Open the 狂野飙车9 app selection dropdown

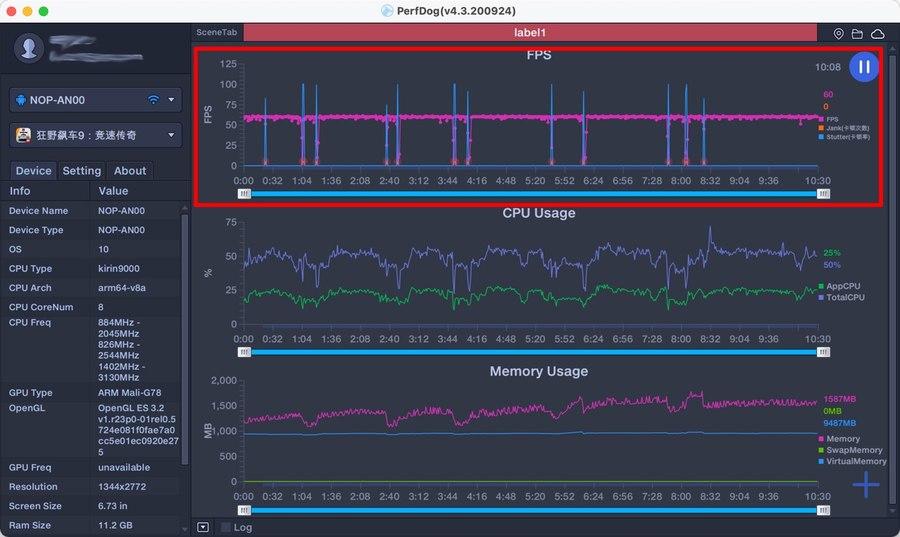tap(95, 135)
